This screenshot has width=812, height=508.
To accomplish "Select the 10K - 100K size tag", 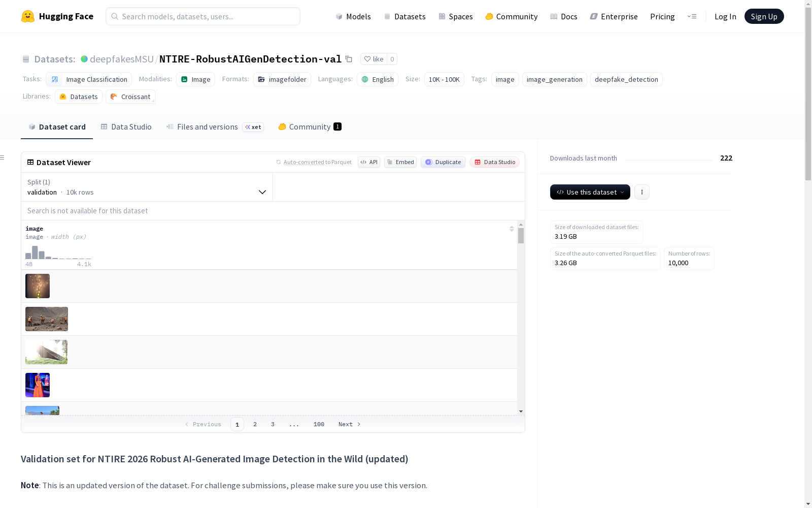I will tap(444, 79).
